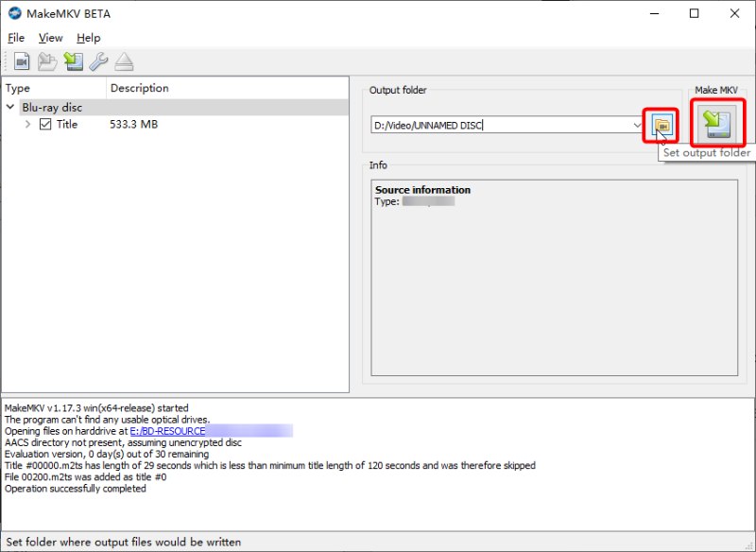Minimize the MakeMKV window

[654, 13]
